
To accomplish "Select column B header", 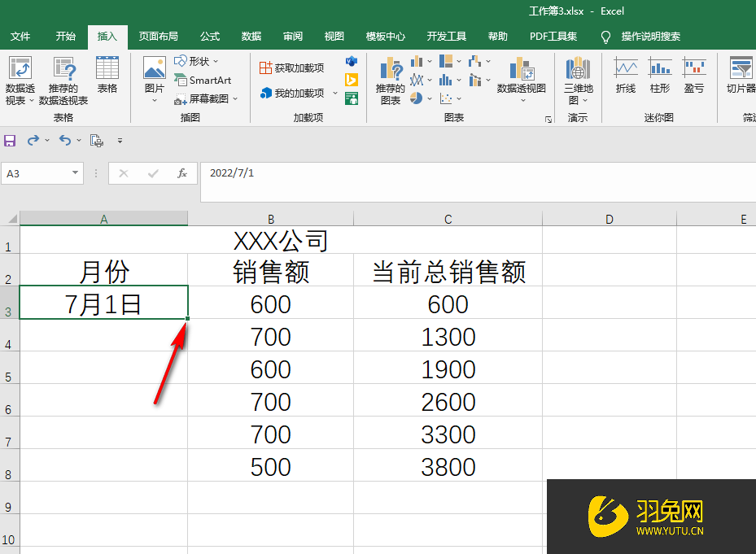I will click(x=271, y=219).
